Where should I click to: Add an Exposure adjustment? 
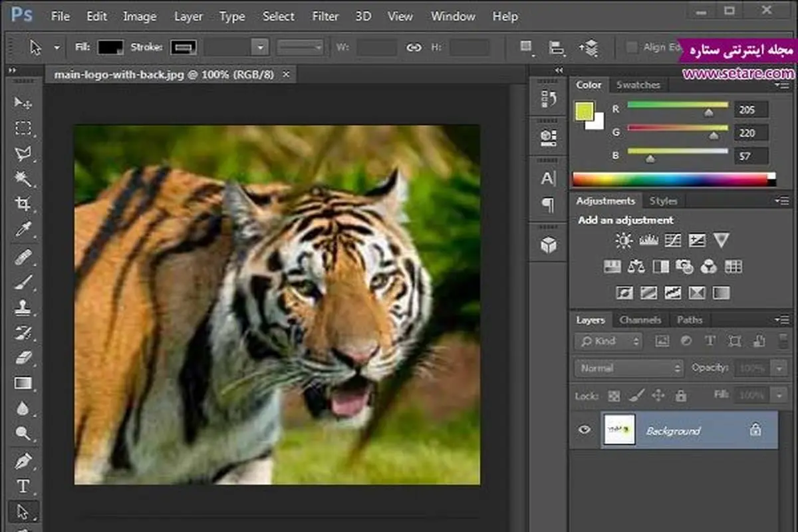pyautogui.click(x=697, y=241)
